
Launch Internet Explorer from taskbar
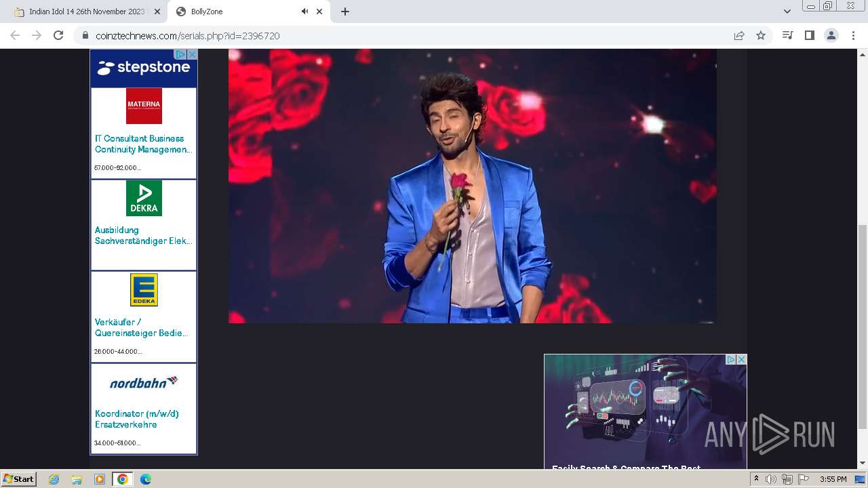coord(54,479)
